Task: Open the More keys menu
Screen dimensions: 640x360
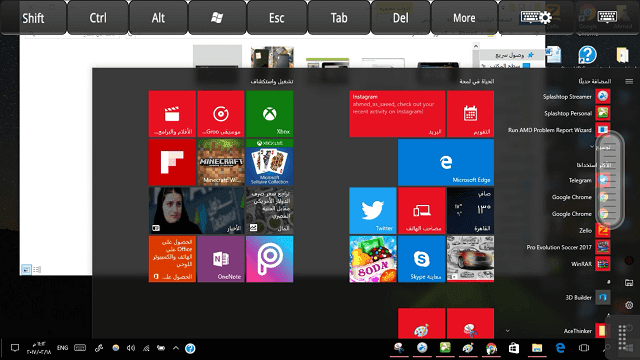Action: tap(464, 18)
